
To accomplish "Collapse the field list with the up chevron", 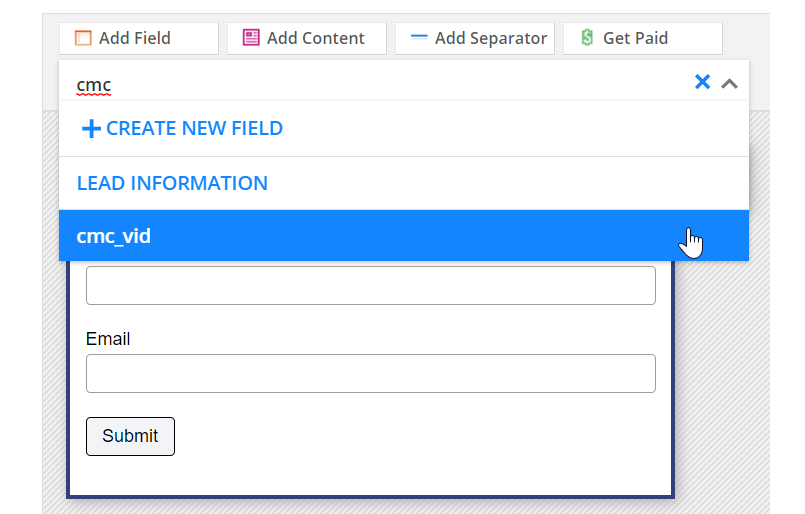I will click(x=730, y=83).
